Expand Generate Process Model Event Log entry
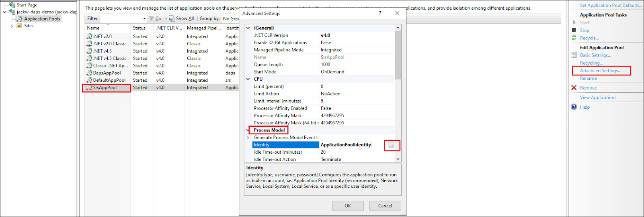The width and height of the screenshot is (644, 217). click(248, 138)
